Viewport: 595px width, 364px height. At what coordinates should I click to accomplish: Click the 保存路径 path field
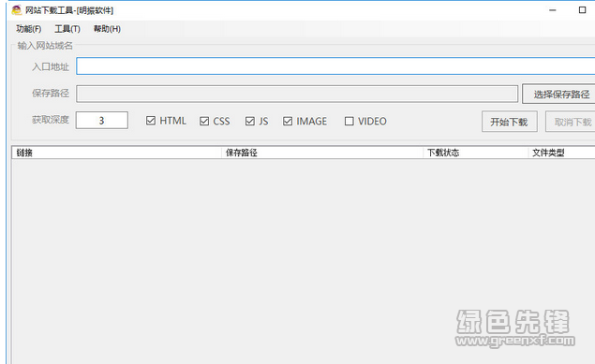[297, 94]
